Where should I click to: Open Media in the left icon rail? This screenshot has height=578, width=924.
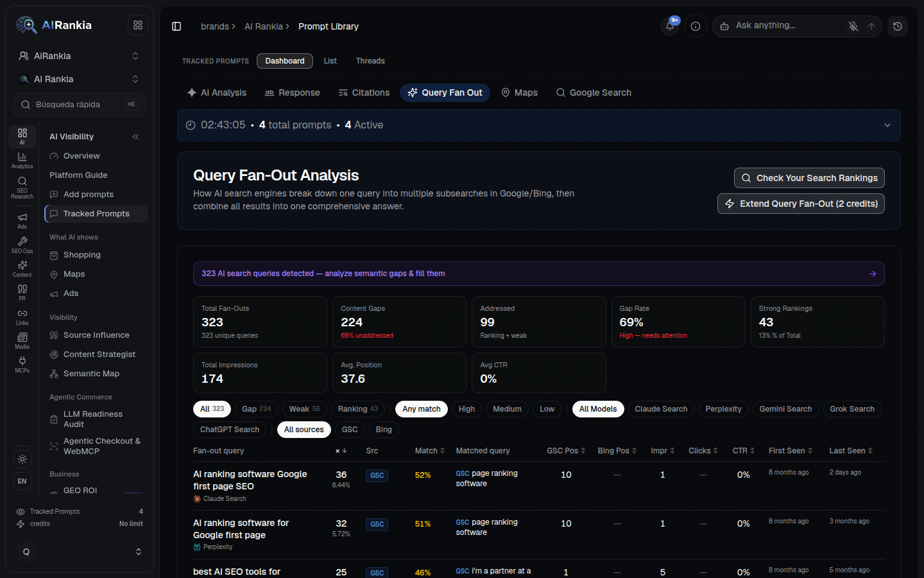[22, 341]
